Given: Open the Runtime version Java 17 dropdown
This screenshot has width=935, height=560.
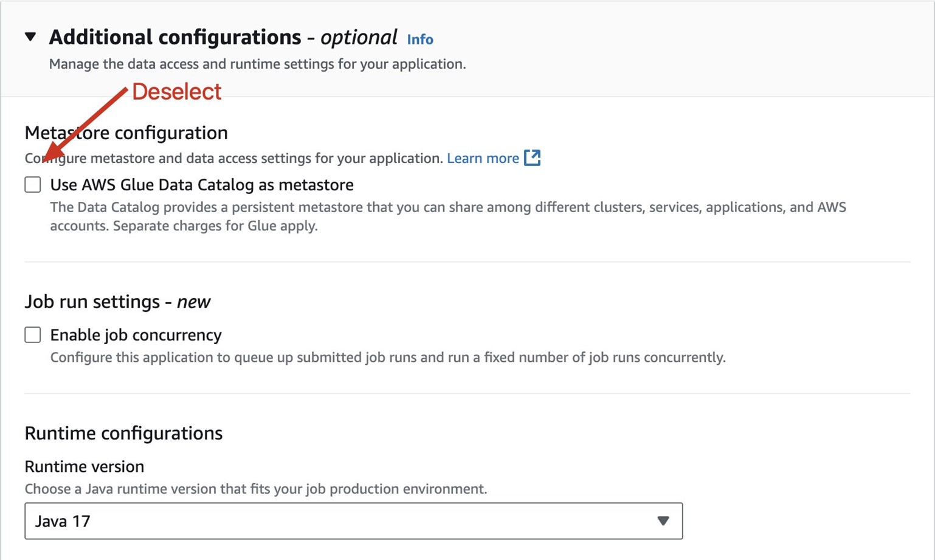Looking at the screenshot, I should pyautogui.click(x=353, y=521).
